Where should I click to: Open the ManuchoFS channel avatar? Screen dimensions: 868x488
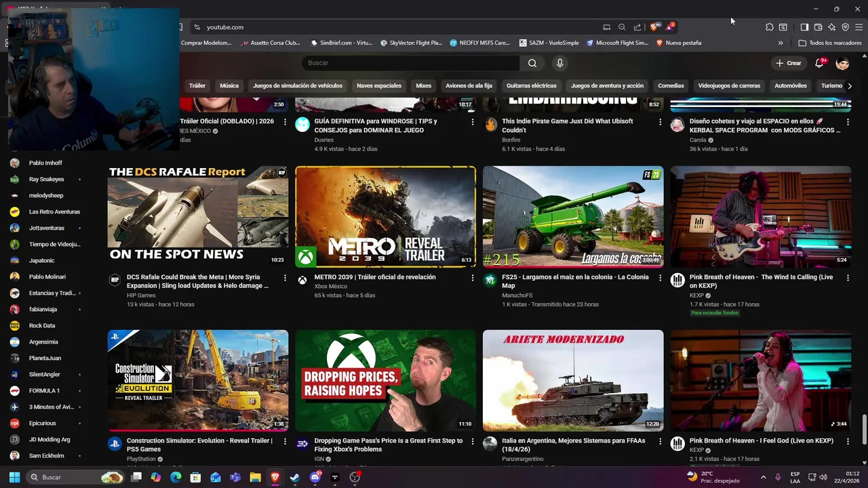[490, 280]
